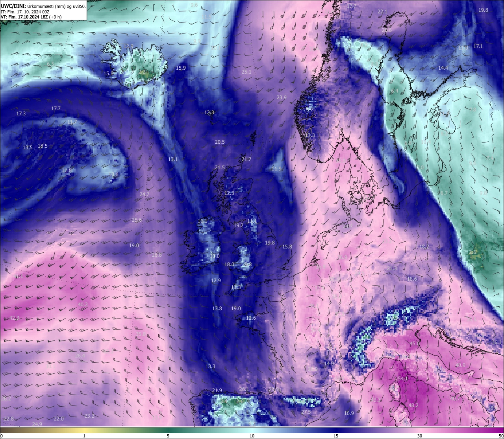Screen dimensions: 504x439
Task: Click the 26.4 value in the lower left Atlantic
Action: [x=80, y=356]
